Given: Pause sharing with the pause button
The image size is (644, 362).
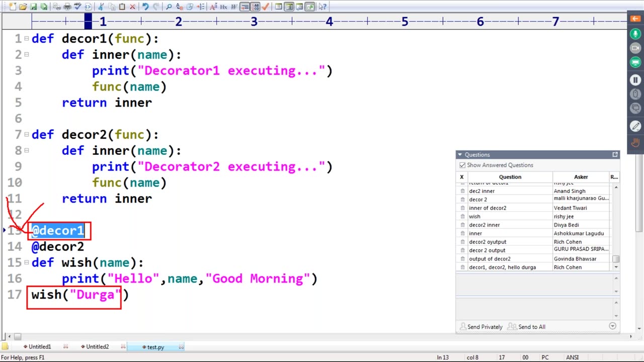Looking at the screenshot, I should point(635,80).
